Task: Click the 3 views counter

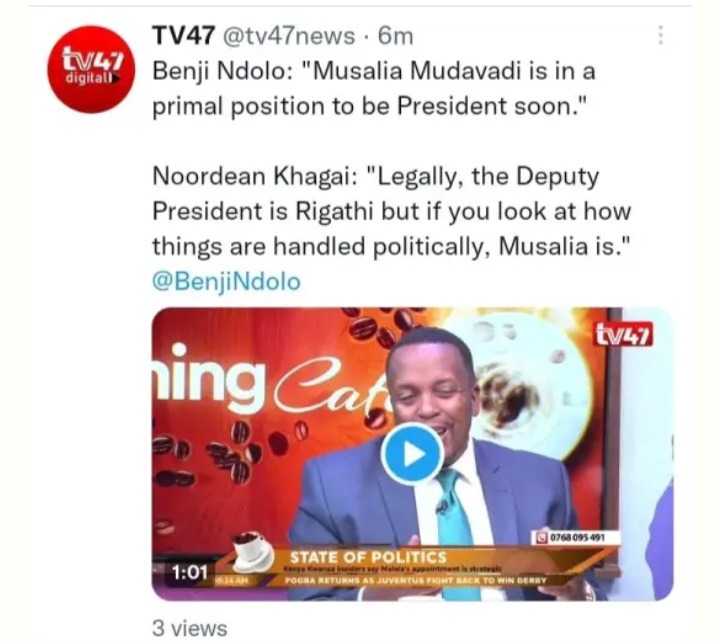Action: [x=190, y=628]
